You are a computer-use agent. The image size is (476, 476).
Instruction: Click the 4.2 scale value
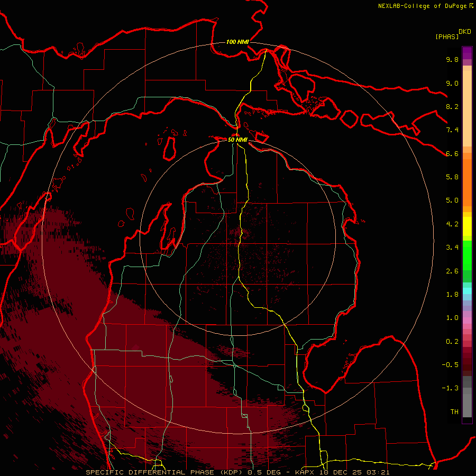point(452,224)
